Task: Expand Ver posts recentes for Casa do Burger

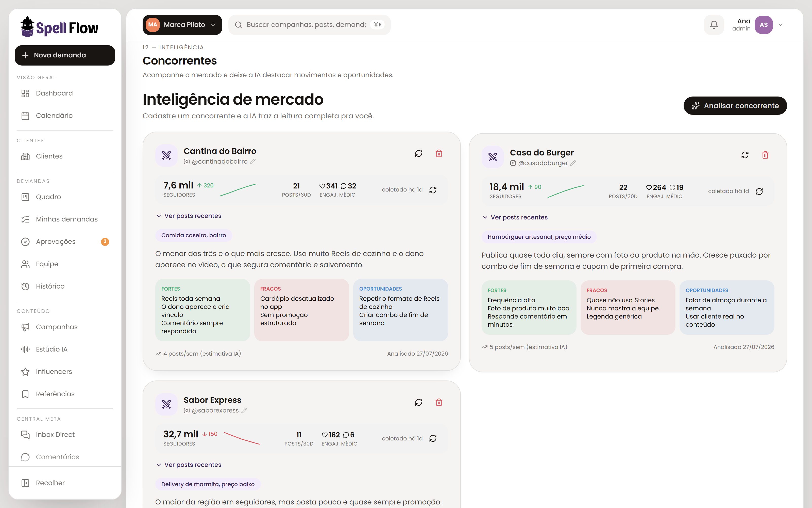Action: pos(515,217)
